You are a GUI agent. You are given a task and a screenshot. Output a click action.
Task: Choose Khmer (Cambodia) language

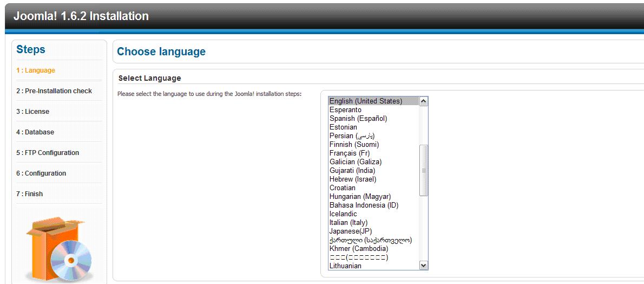[x=374, y=249]
